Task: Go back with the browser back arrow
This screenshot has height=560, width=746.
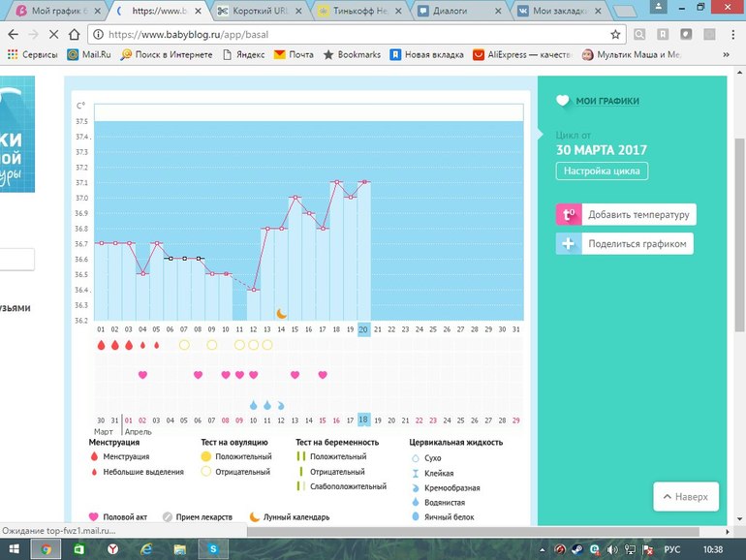Action: 13,34
